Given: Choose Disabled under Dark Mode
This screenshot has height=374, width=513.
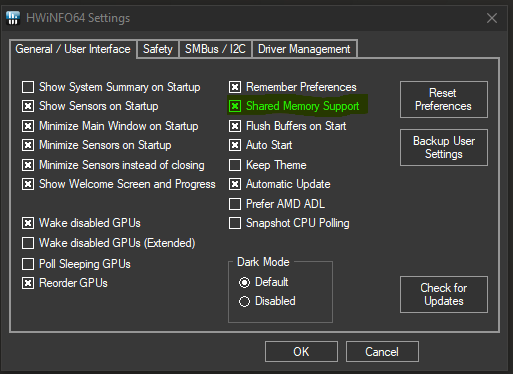Looking at the screenshot, I should coord(244,302).
